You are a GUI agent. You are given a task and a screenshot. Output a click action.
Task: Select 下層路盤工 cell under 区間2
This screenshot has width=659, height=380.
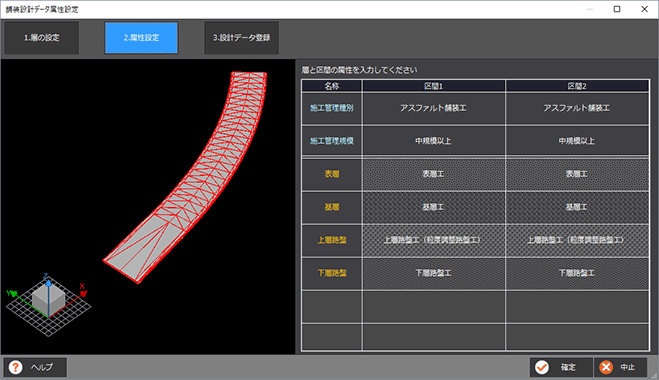point(577,273)
